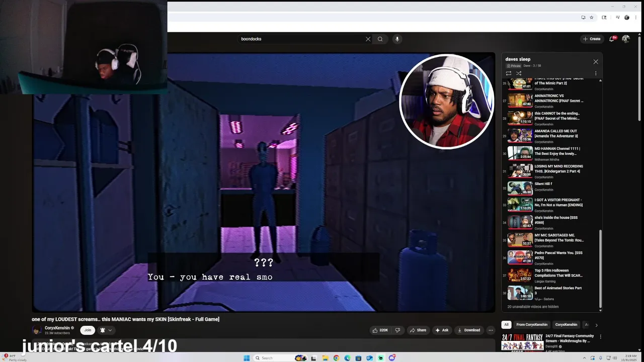Clear the boondocks search text
Image resolution: width=644 pixels, height=362 pixels.
coord(368,39)
